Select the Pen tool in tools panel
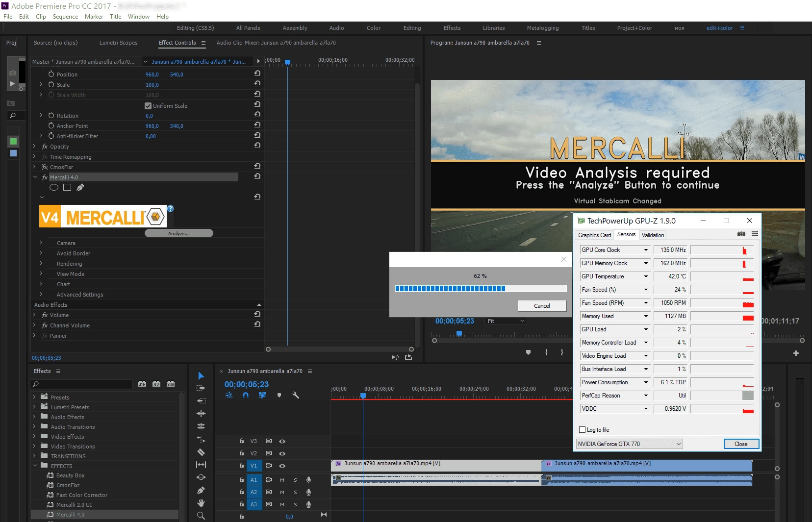Viewport: 812px width, 522px height. [x=201, y=490]
